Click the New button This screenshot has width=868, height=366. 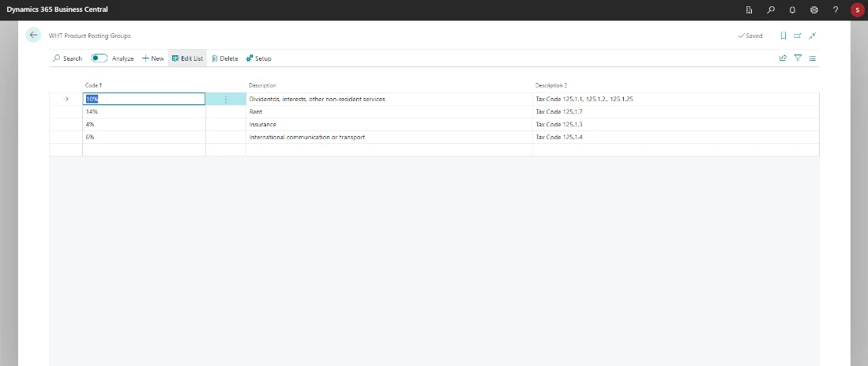(x=153, y=58)
